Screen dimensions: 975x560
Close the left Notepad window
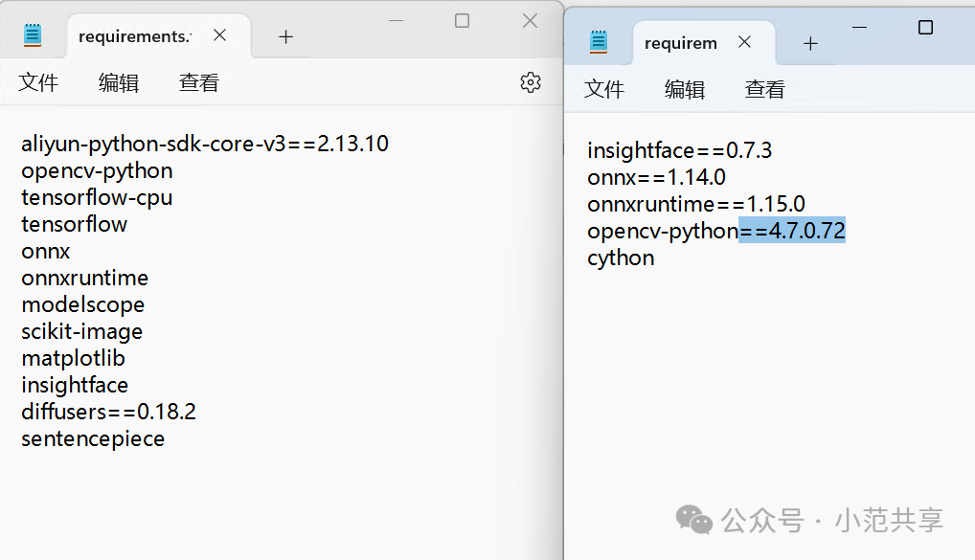(x=530, y=20)
